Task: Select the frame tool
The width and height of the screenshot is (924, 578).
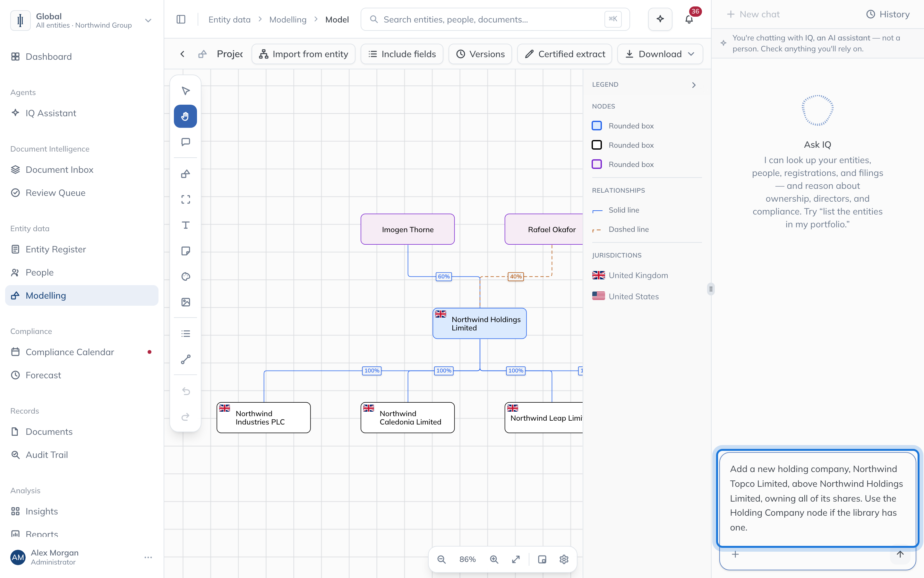Action: [185, 199]
